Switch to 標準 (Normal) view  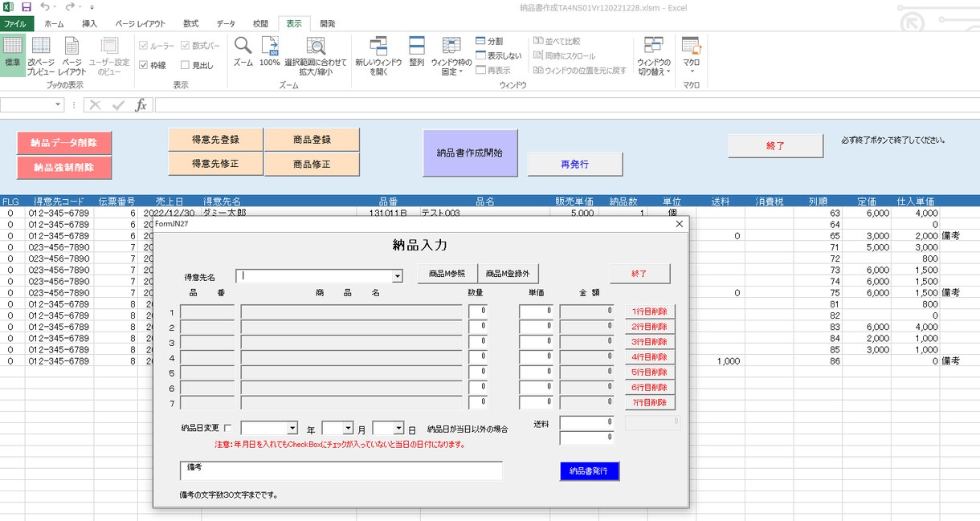click(x=13, y=55)
